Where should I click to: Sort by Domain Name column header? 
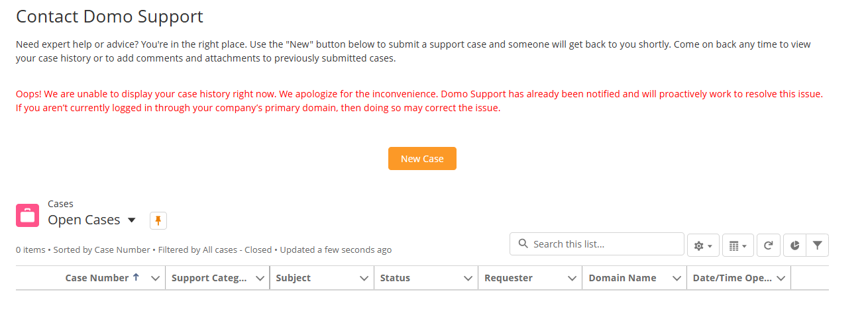point(622,278)
